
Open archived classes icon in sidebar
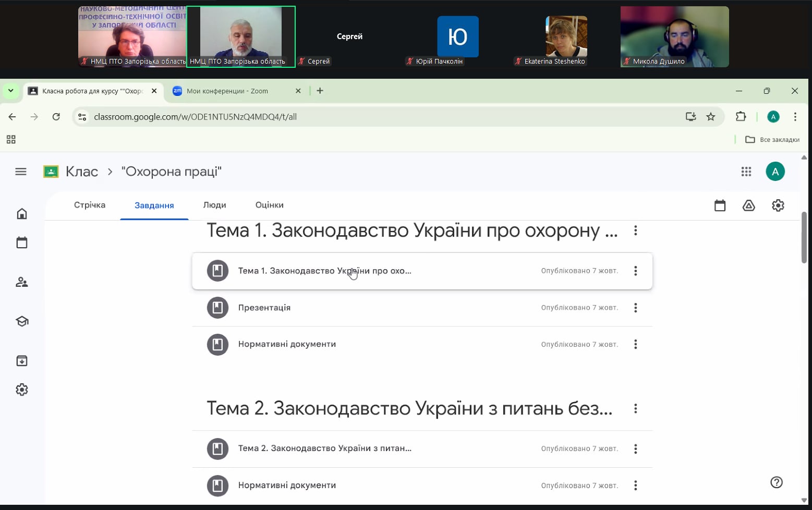click(22, 361)
